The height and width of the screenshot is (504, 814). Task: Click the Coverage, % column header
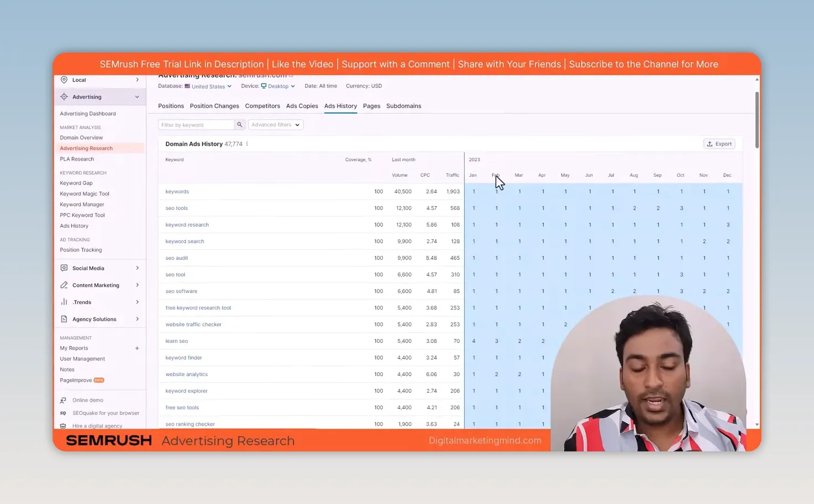(358, 160)
